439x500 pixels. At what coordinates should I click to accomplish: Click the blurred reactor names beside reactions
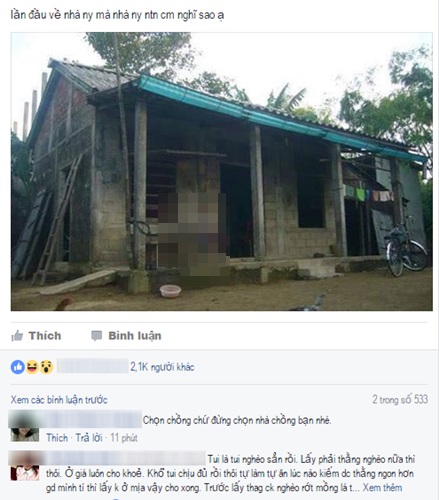pyautogui.click(x=93, y=366)
